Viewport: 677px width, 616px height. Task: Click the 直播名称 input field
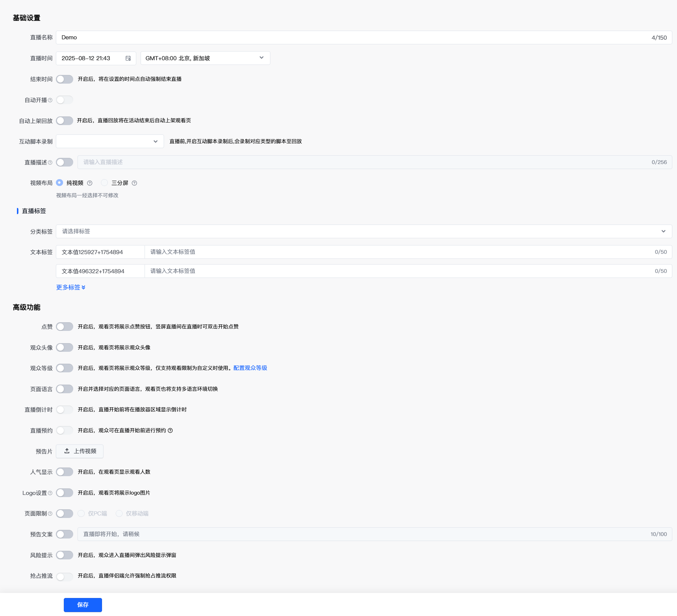point(353,37)
